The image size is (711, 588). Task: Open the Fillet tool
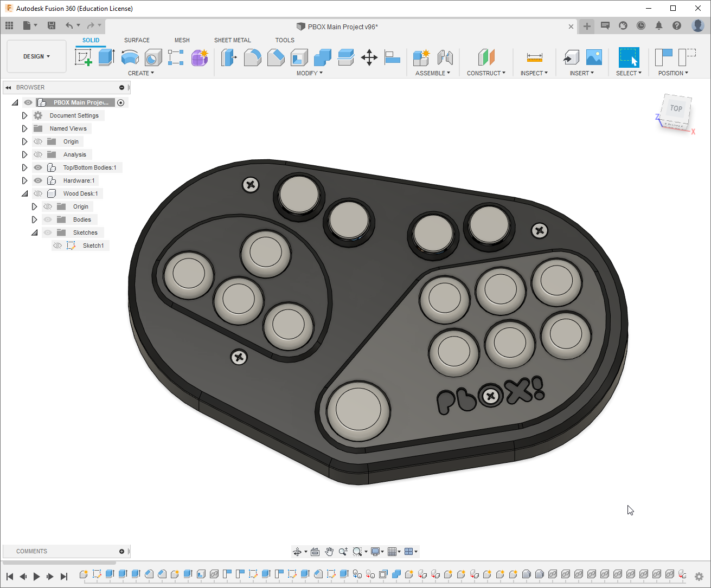[253, 57]
